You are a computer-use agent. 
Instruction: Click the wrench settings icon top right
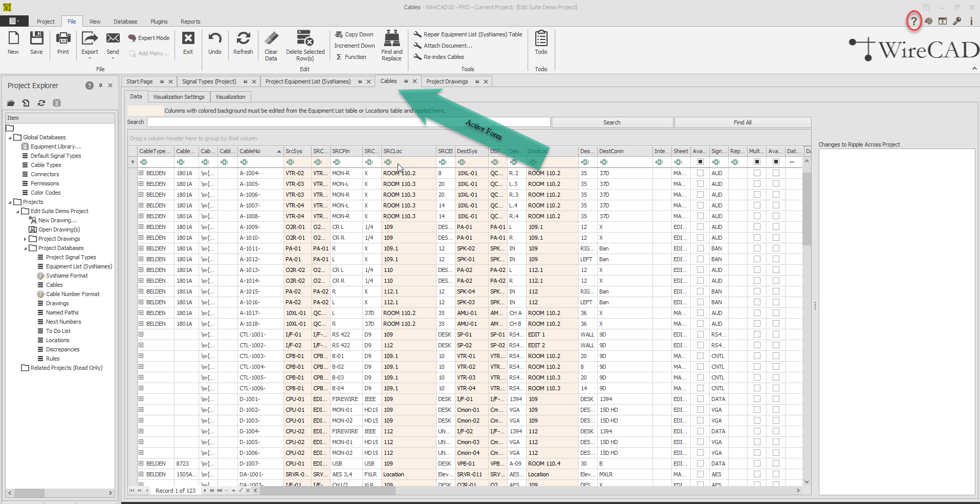957,21
